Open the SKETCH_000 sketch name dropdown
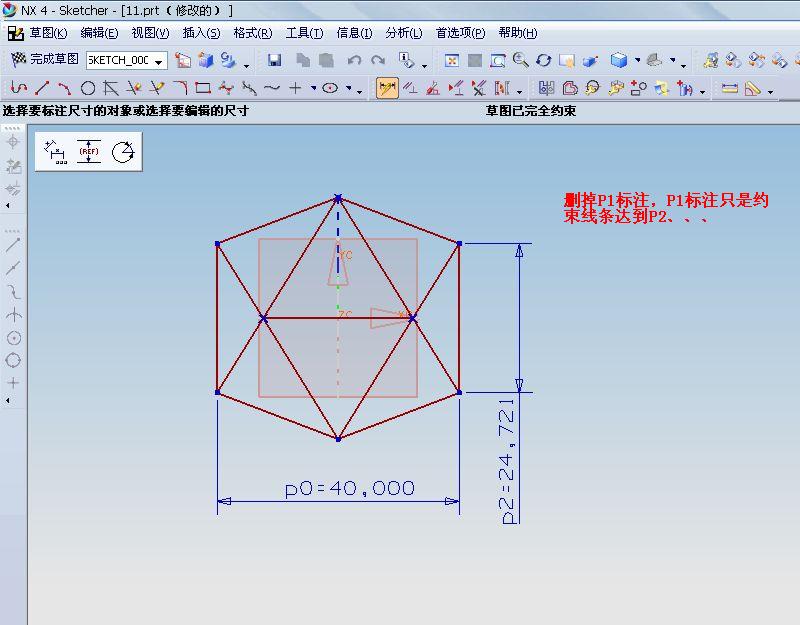Image resolution: width=800 pixels, height=625 pixels. pos(159,61)
